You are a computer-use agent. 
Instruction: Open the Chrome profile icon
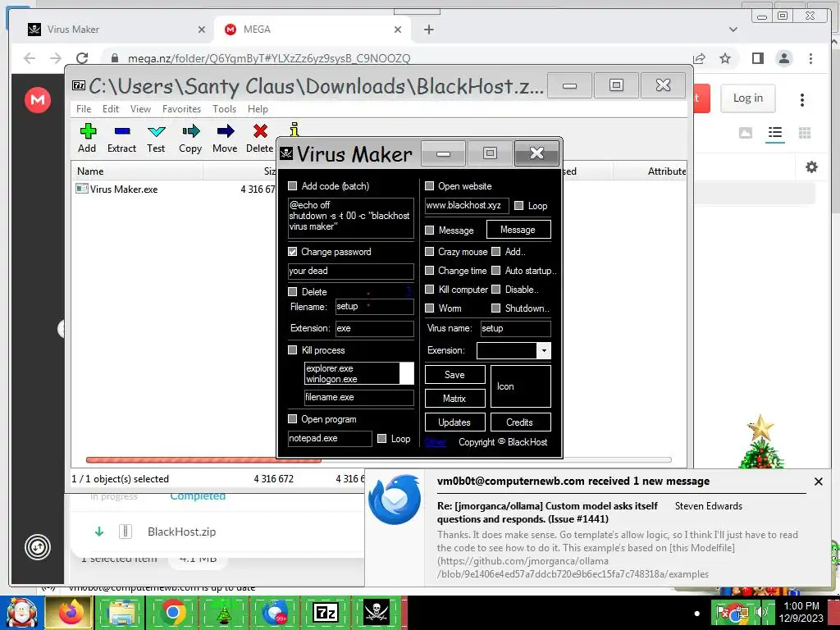click(x=783, y=58)
